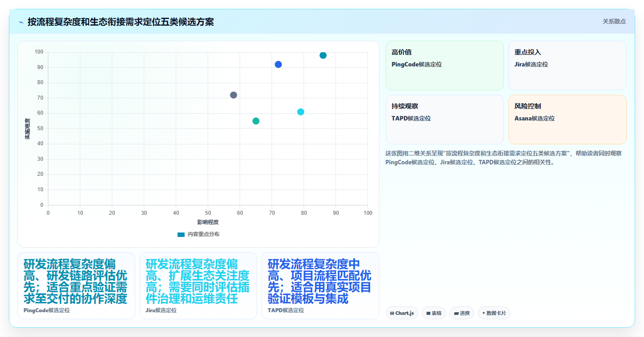Click the 关系散点 label in the header
The height and width of the screenshot is (337, 644).
tap(614, 21)
